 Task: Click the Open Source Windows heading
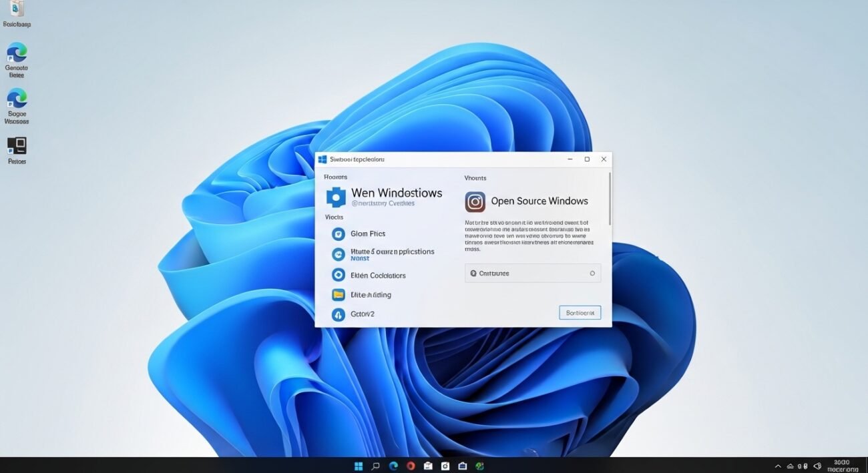[539, 201]
